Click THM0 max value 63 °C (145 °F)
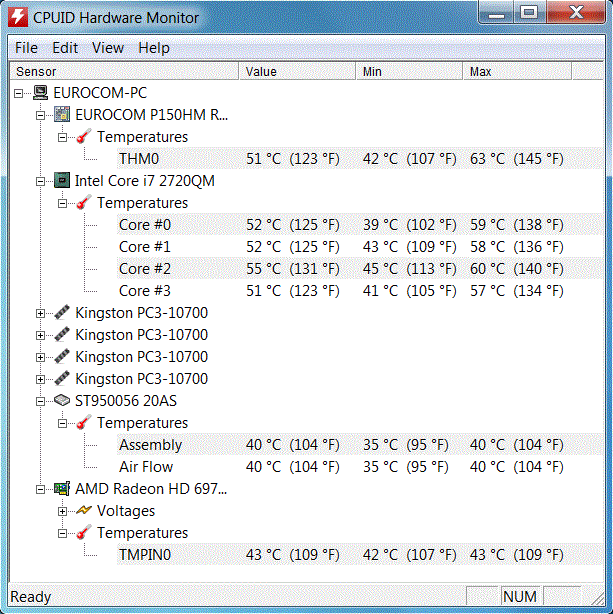This screenshot has width=613, height=614. [517, 159]
